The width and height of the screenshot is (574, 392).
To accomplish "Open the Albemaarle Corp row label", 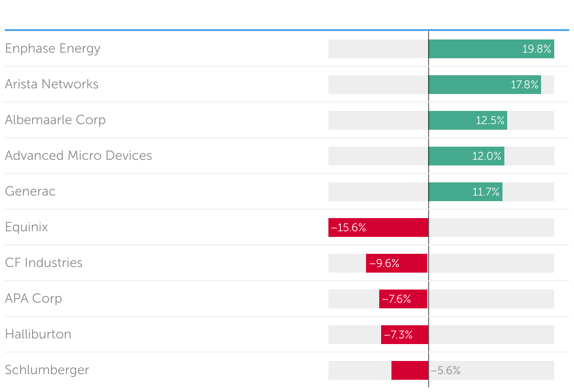I will pos(55,120).
